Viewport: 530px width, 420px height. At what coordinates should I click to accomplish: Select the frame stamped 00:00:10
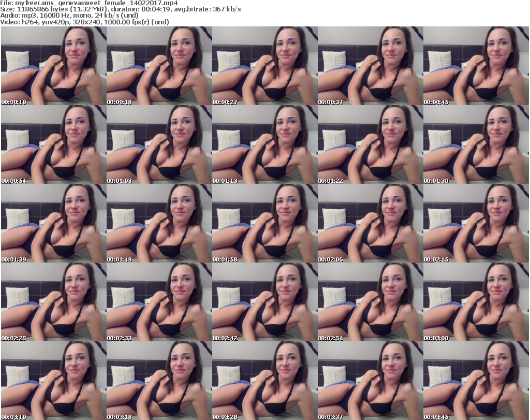54,66
